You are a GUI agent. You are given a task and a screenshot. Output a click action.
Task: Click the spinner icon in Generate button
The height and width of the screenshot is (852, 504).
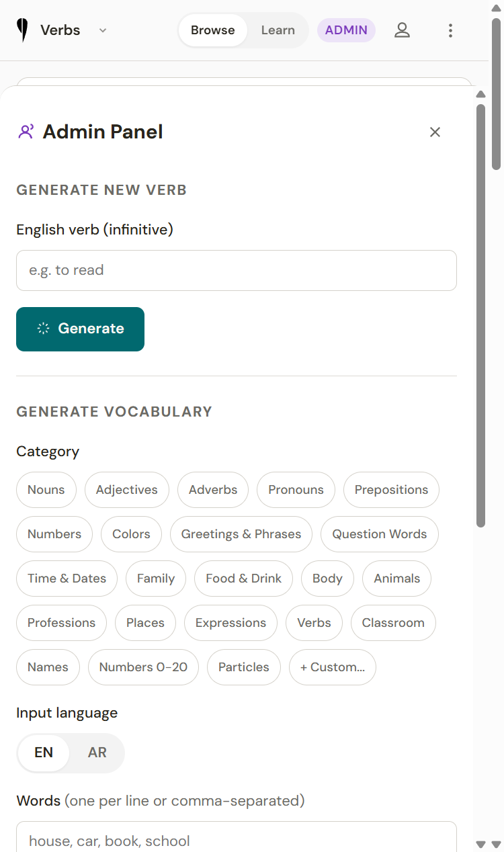click(x=43, y=329)
